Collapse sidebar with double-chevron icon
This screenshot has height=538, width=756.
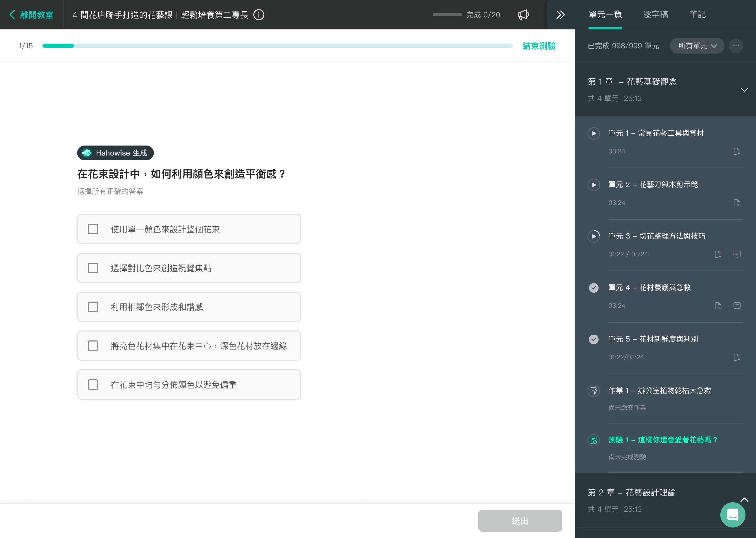click(560, 15)
